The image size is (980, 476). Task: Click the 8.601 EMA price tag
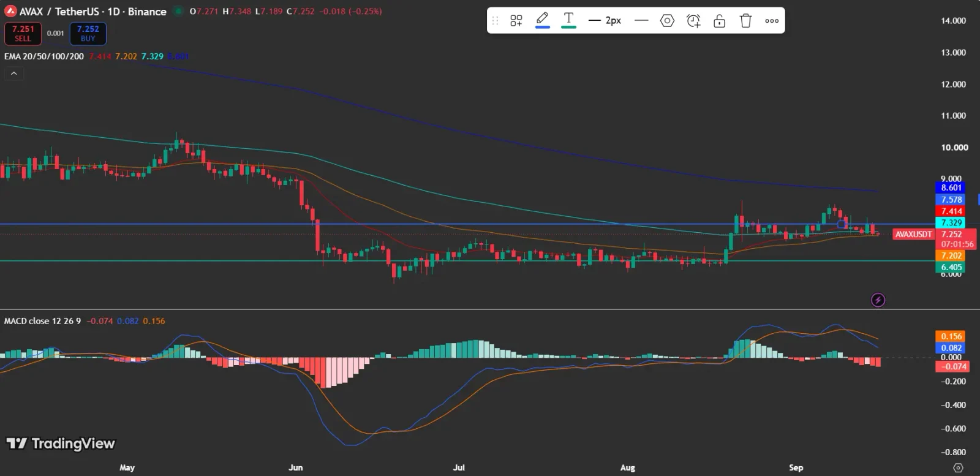point(951,187)
